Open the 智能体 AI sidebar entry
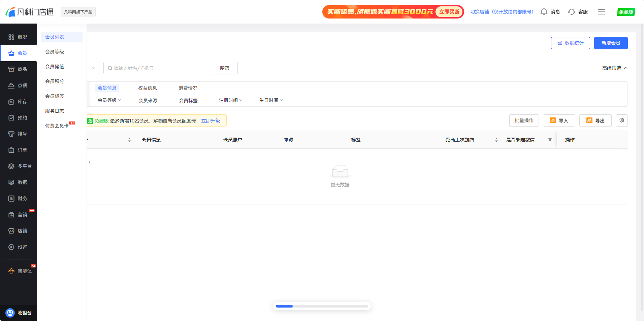The width and height of the screenshot is (644, 321). click(x=19, y=271)
